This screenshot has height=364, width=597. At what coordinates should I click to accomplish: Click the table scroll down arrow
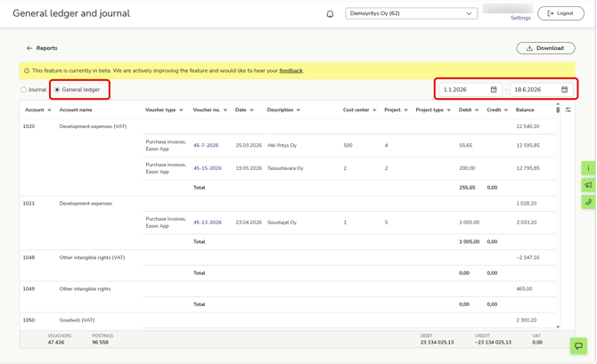(558, 327)
